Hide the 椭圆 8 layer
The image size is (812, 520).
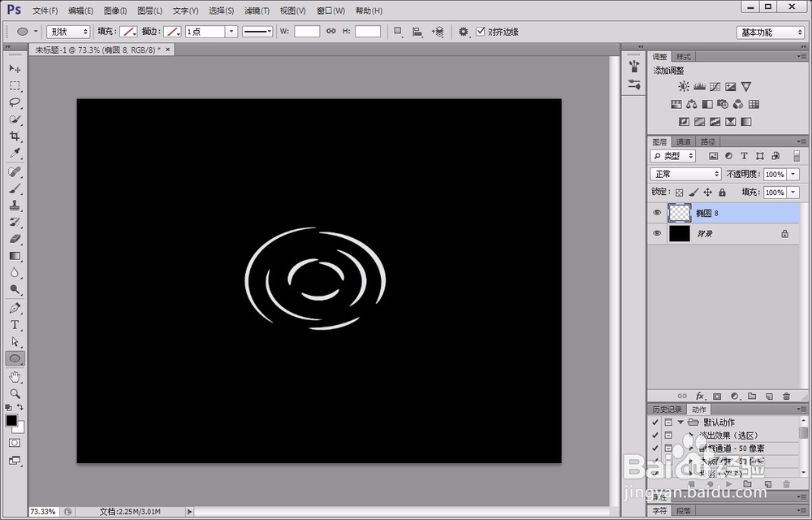point(657,213)
